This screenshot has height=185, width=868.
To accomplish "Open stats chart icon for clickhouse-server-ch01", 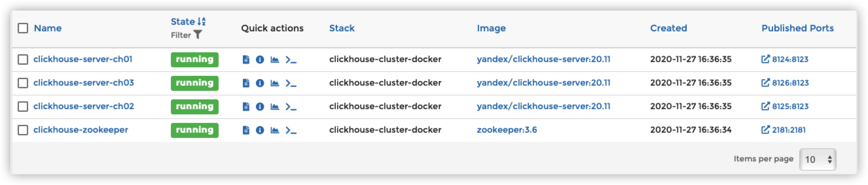I will (x=275, y=59).
